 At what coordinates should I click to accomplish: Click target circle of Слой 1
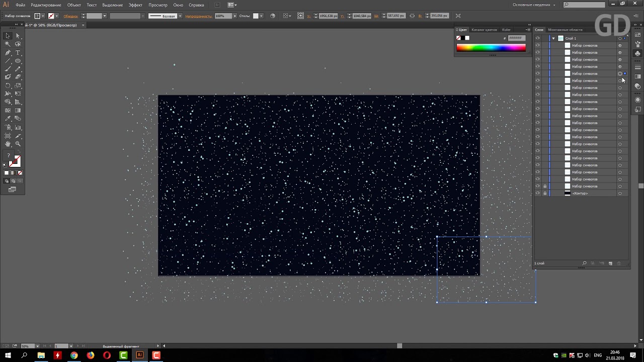coord(620,38)
